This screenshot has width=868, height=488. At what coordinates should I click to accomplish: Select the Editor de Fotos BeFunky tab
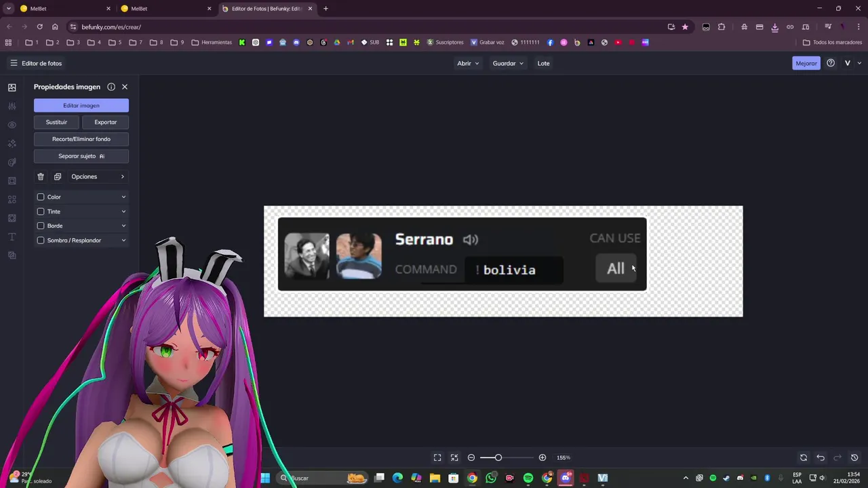click(267, 9)
